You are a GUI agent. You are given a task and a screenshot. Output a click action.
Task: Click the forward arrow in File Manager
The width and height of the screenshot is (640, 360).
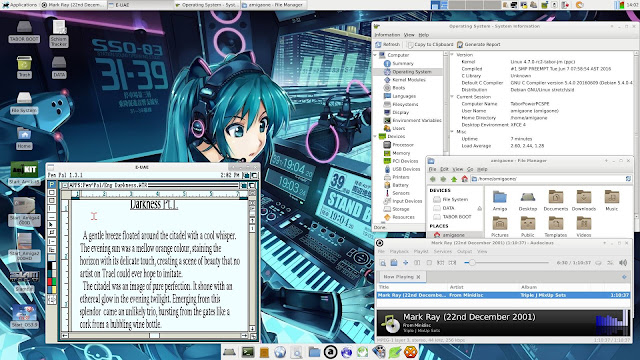(x=443, y=179)
